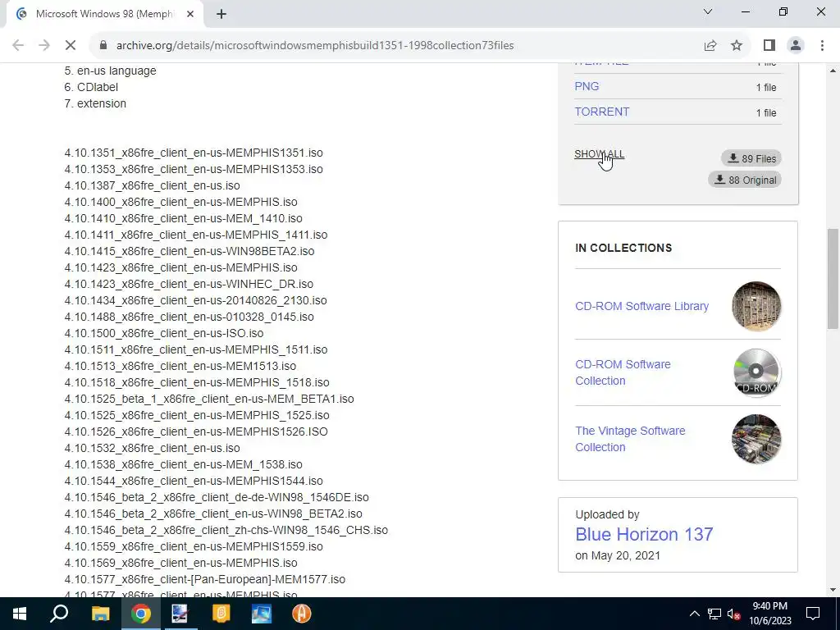Select text 4.10.1423_x86fre_client_en-us-WINHEC_DR.iso

click(x=189, y=284)
